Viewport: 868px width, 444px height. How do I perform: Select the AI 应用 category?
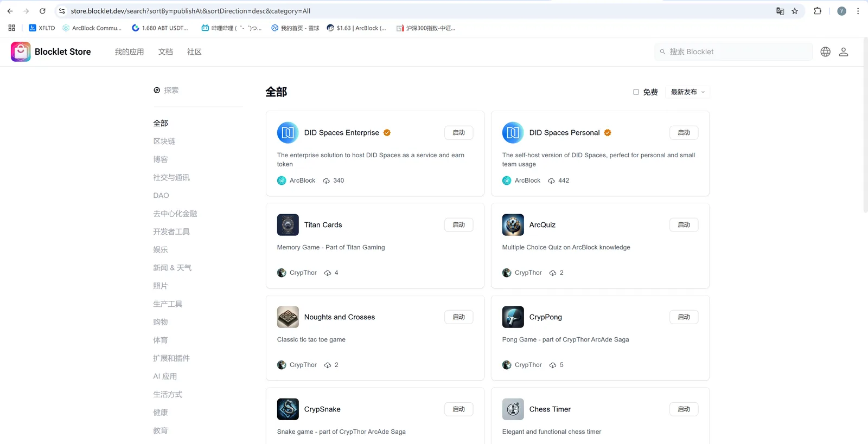(165, 376)
